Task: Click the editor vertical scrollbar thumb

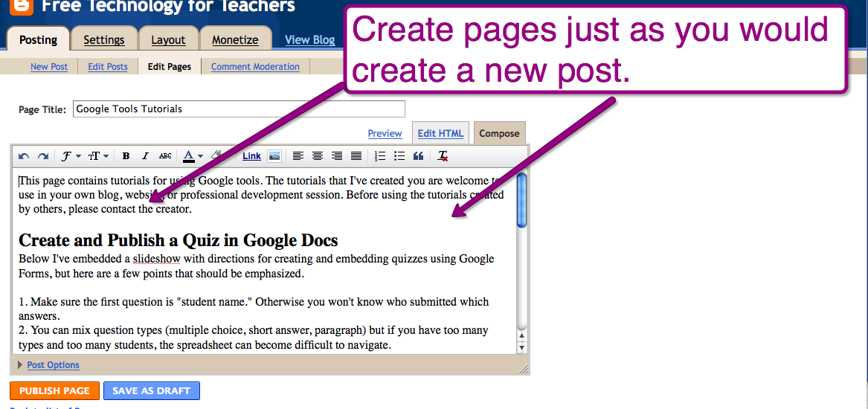Action: pyautogui.click(x=521, y=200)
